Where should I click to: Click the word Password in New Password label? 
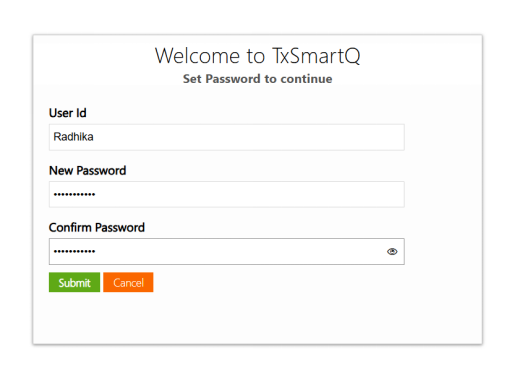101,170
